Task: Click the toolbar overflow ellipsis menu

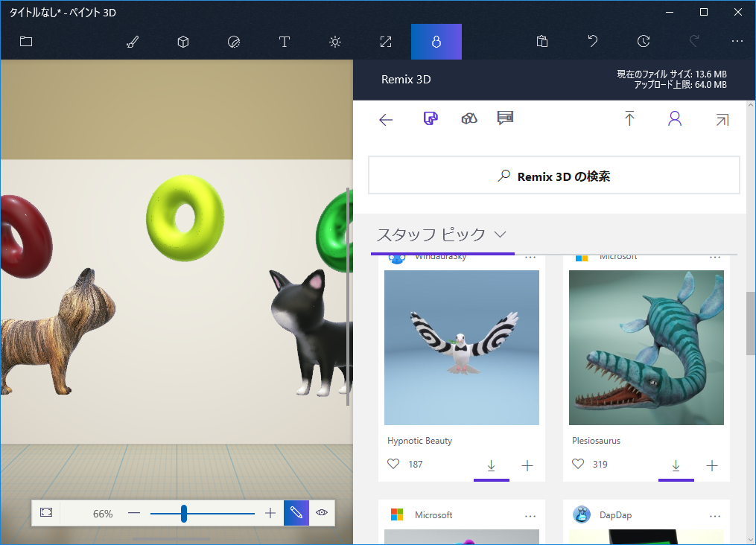Action: point(737,42)
